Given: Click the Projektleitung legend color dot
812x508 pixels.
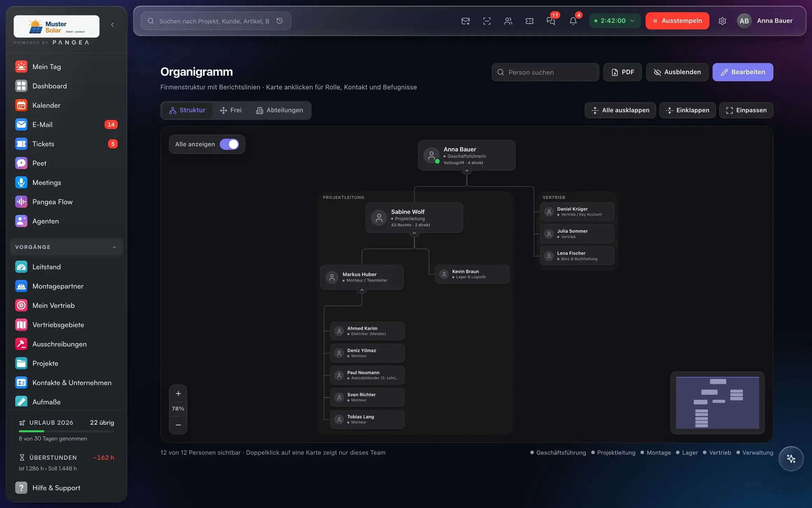Looking at the screenshot, I should [x=593, y=452].
